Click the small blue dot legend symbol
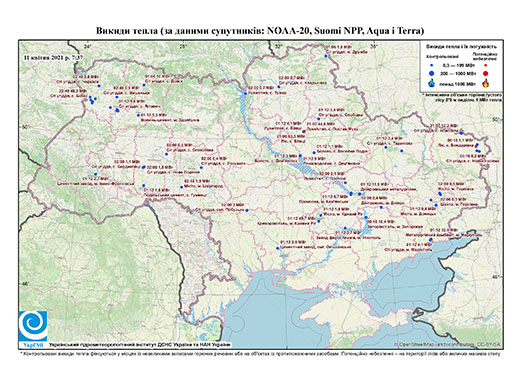This screenshot has height=368, width=520. (432, 65)
